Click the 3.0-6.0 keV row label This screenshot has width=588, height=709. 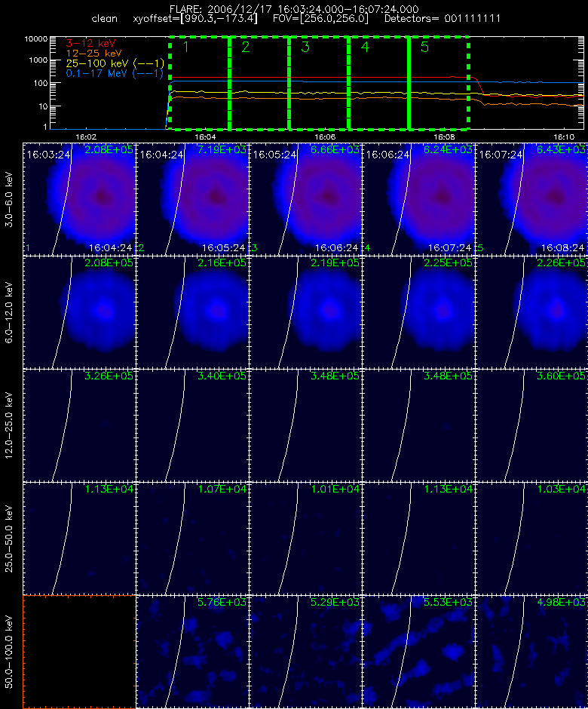9,199
